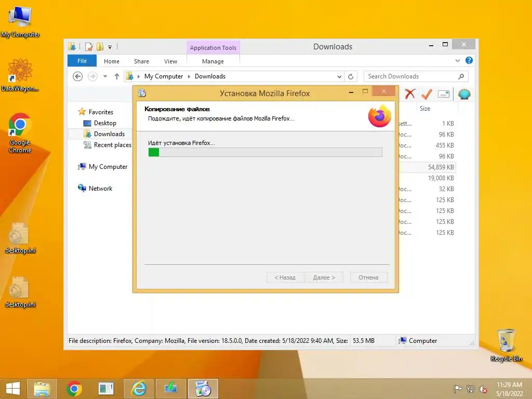Click the Назад back button
The width and height of the screenshot is (532, 399).
coord(285,277)
